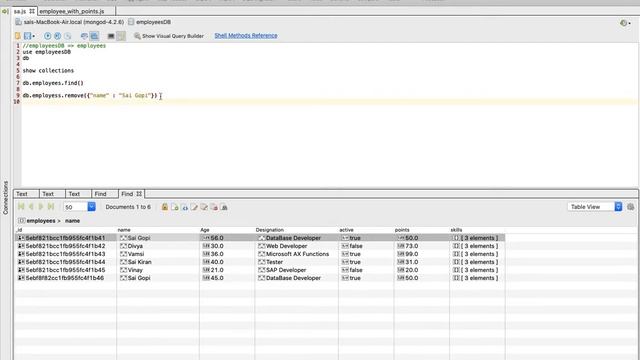640x360 pixels.
Task: Click name in the results breadcrumb
Action: [72, 221]
